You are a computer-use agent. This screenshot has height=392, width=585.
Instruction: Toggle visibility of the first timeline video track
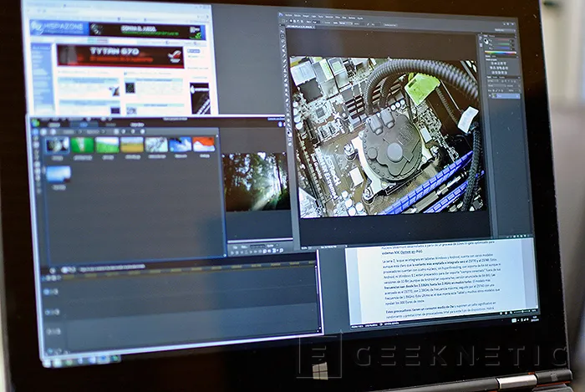click(x=46, y=292)
